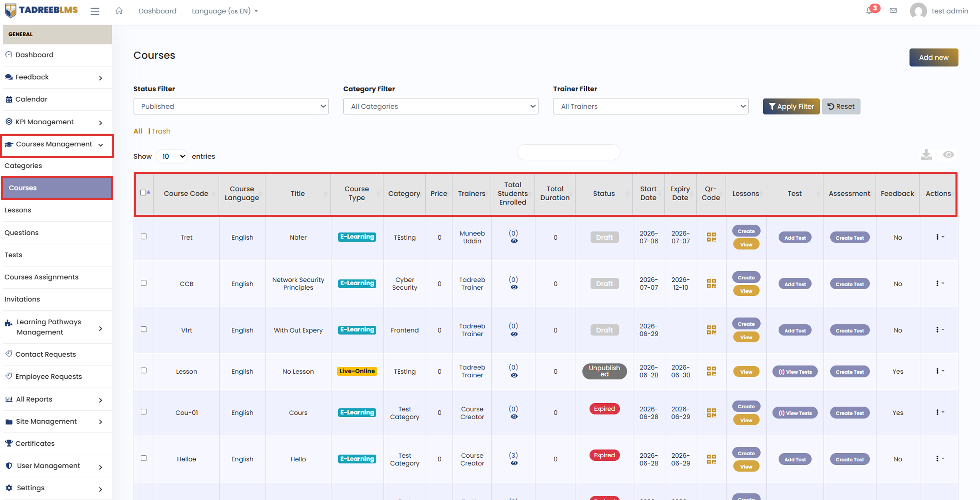The height and width of the screenshot is (500, 980).
Task: Download table via export icon
Action: (926, 155)
